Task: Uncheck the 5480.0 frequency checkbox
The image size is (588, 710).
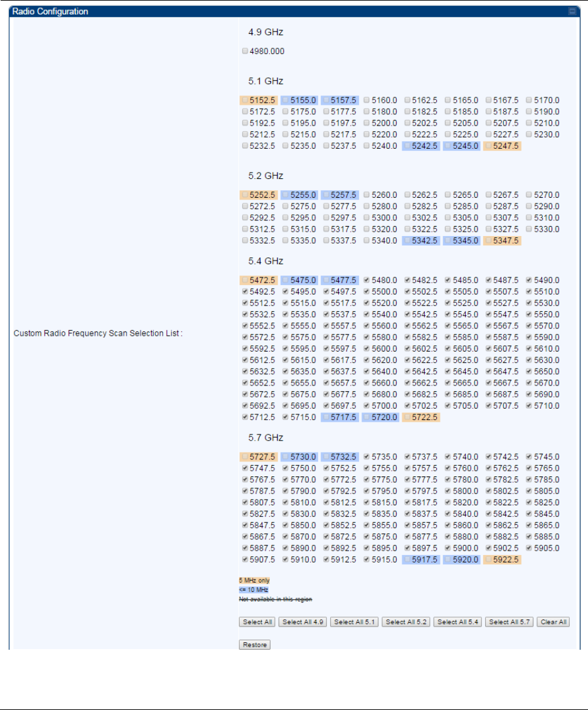Action: [x=366, y=280]
